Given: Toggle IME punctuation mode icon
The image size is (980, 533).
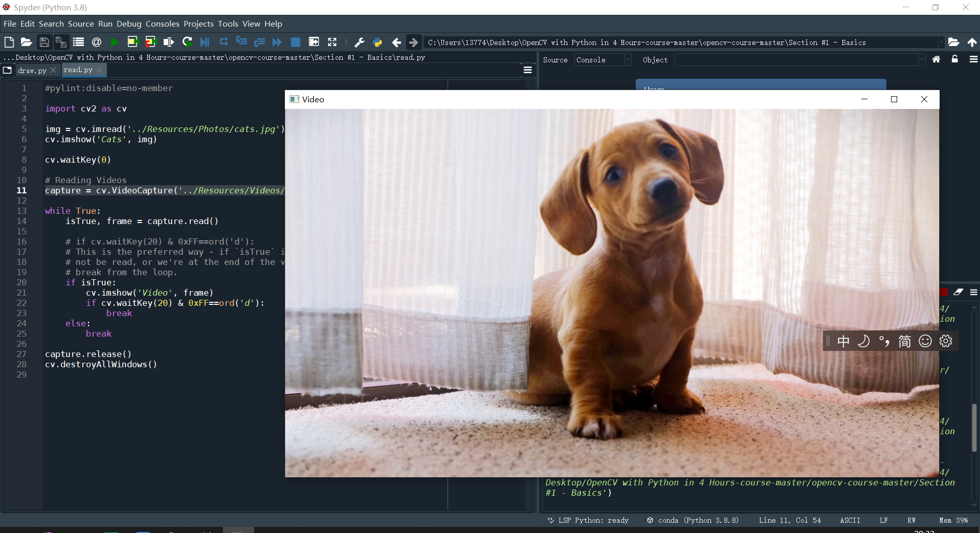Looking at the screenshot, I should pos(884,341).
